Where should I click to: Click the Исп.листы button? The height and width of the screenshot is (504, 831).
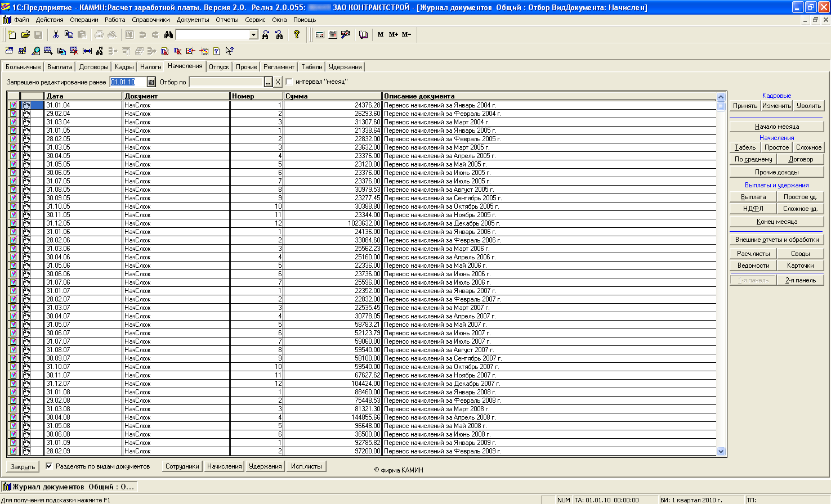point(306,466)
